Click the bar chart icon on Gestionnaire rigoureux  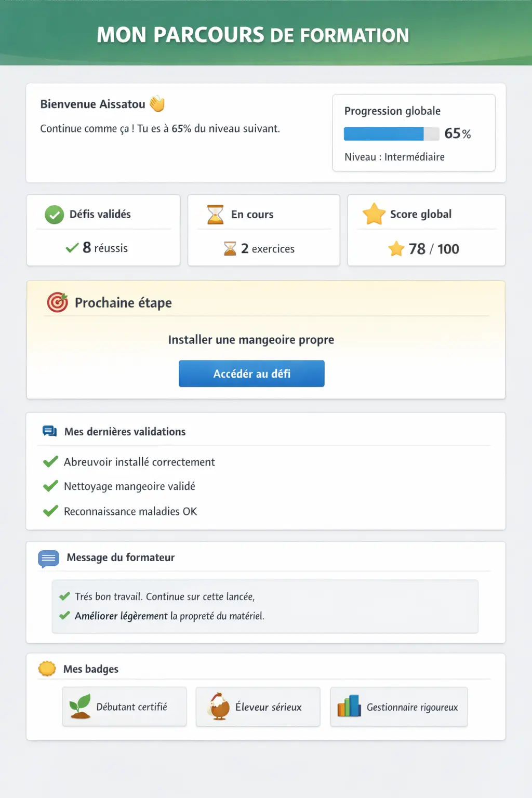(x=349, y=707)
